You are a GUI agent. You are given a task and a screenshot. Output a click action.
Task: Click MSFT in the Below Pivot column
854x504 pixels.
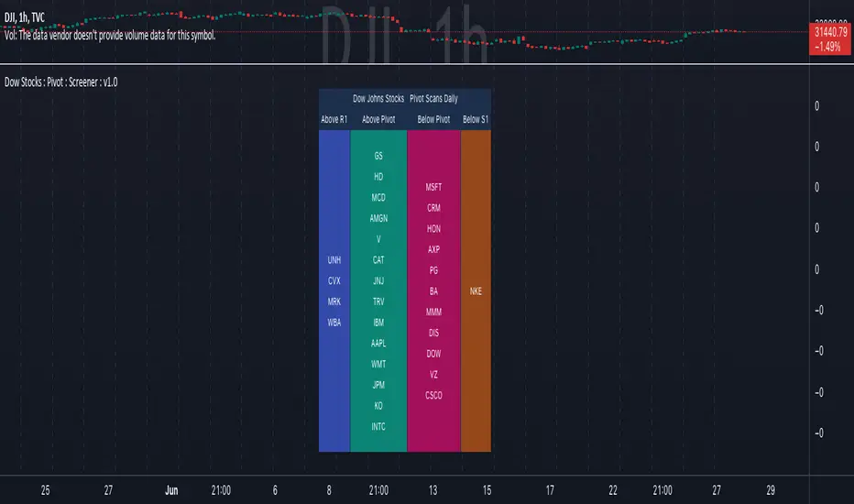click(x=433, y=187)
